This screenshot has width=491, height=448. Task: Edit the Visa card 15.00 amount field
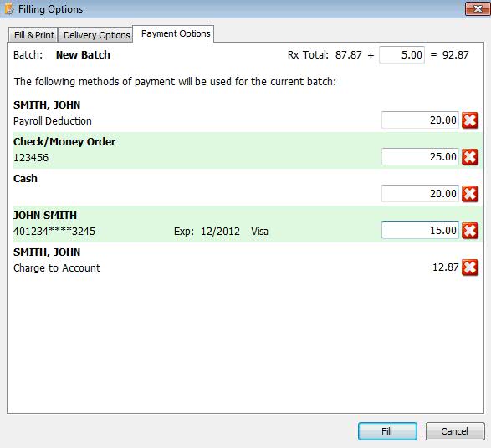coord(420,231)
